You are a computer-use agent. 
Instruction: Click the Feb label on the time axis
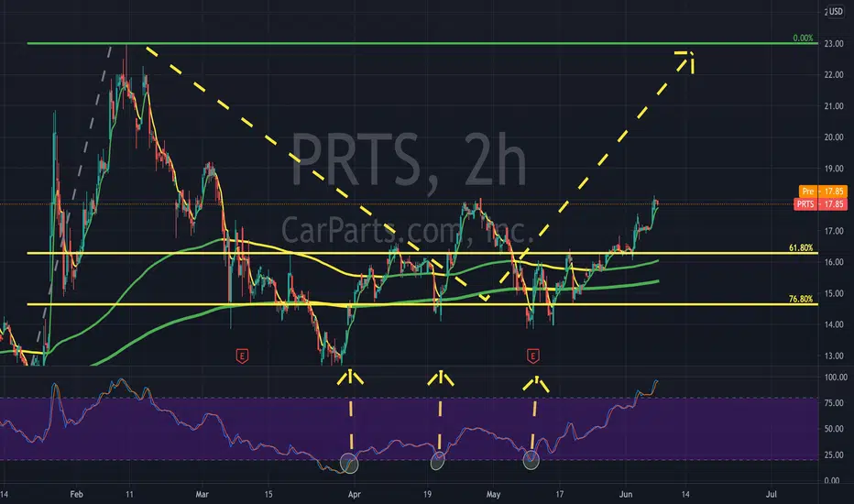[76, 494]
